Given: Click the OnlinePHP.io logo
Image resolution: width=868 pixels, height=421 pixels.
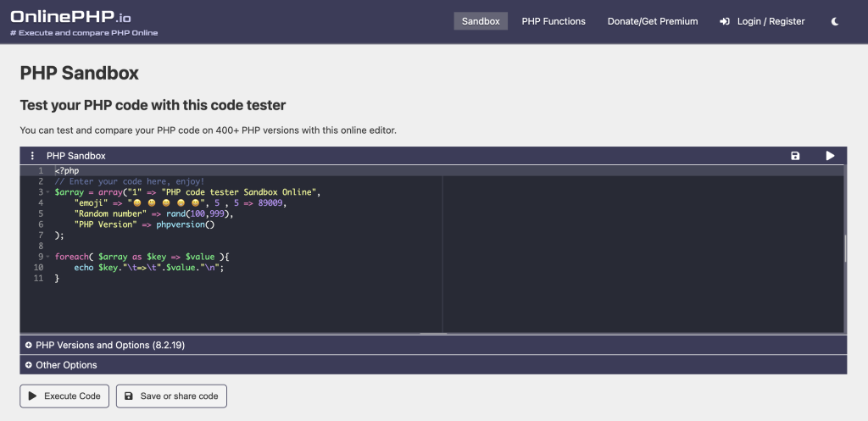Looking at the screenshot, I should coord(71,17).
